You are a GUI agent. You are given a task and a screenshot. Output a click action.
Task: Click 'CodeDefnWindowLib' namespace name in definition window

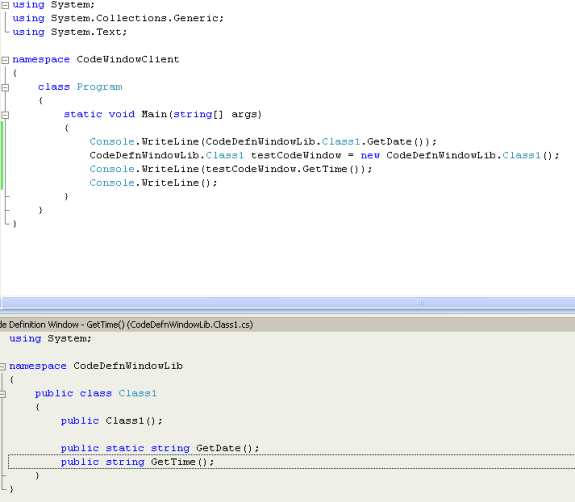point(128,366)
